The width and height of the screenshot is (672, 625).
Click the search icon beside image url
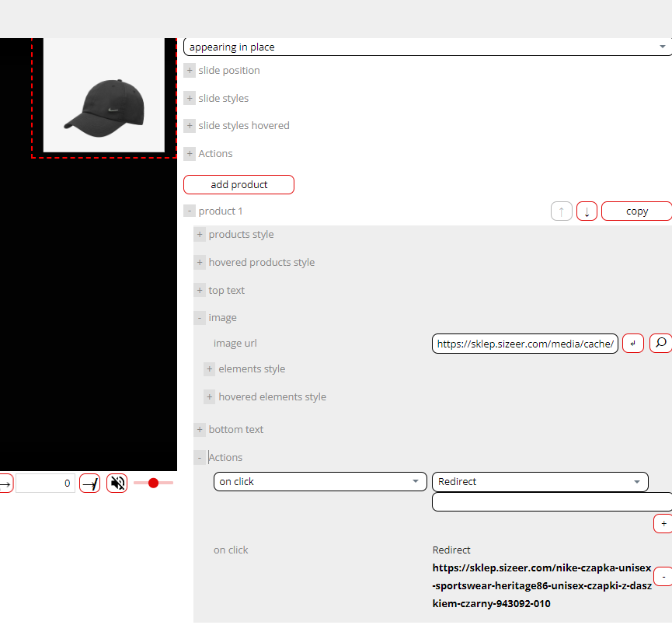(660, 344)
